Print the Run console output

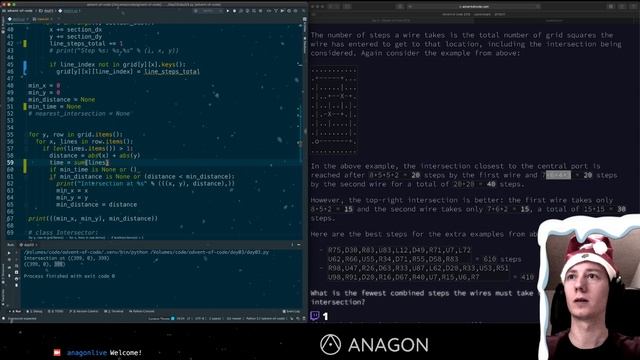click(16, 278)
